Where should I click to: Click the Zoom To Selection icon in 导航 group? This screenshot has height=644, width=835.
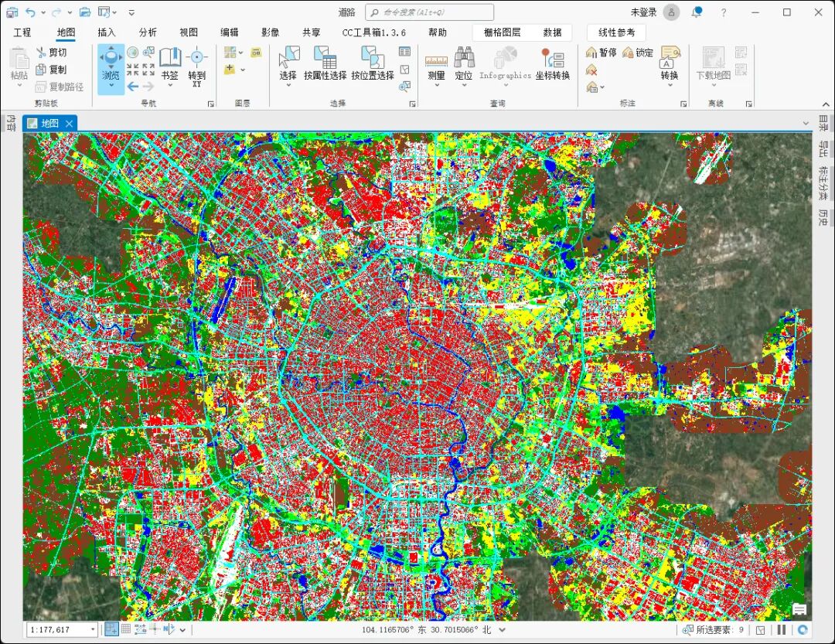coord(148,53)
